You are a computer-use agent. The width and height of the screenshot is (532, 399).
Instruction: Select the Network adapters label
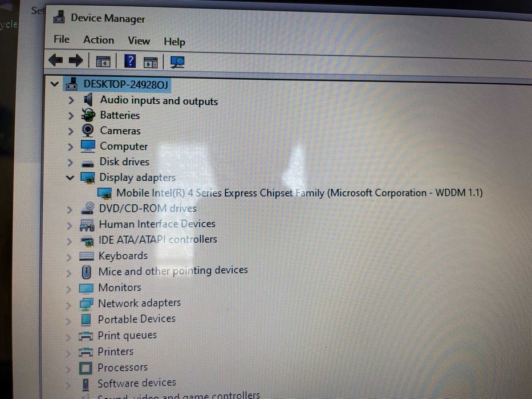tap(139, 303)
